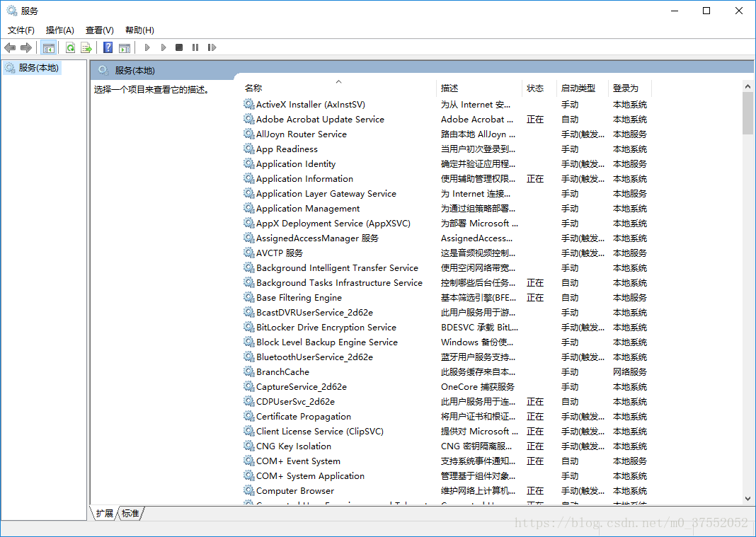Toggle the show/hide console tree icon

tap(49, 47)
